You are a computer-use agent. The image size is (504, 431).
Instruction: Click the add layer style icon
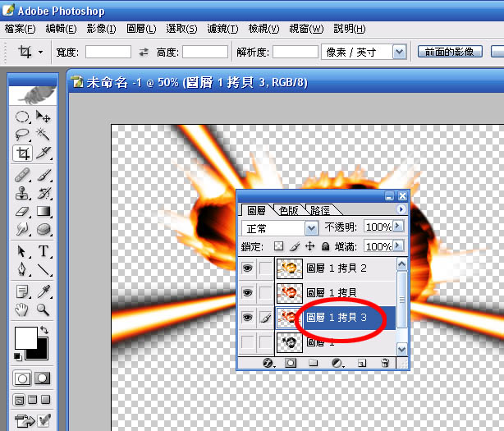(x=268, y=362)
